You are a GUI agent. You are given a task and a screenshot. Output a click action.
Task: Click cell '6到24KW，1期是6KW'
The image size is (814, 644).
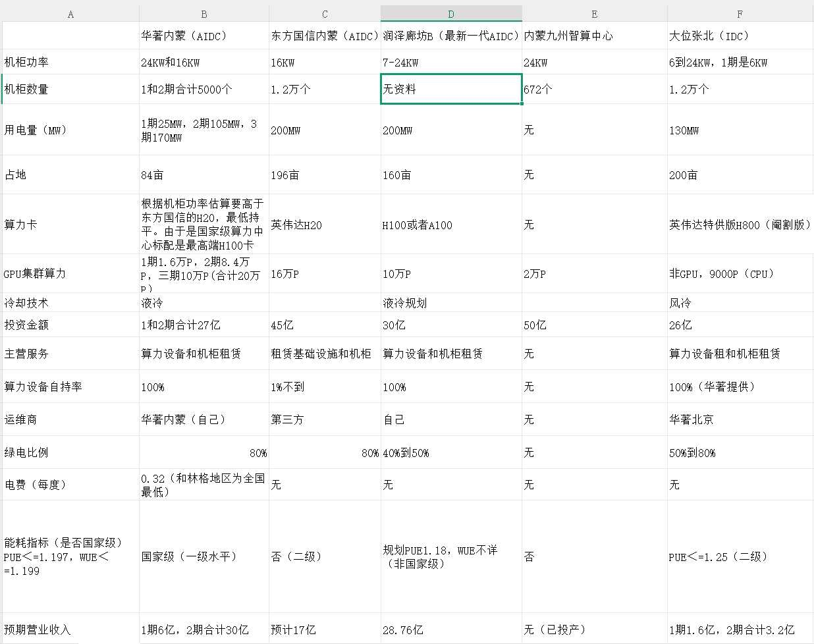(740, 62)
